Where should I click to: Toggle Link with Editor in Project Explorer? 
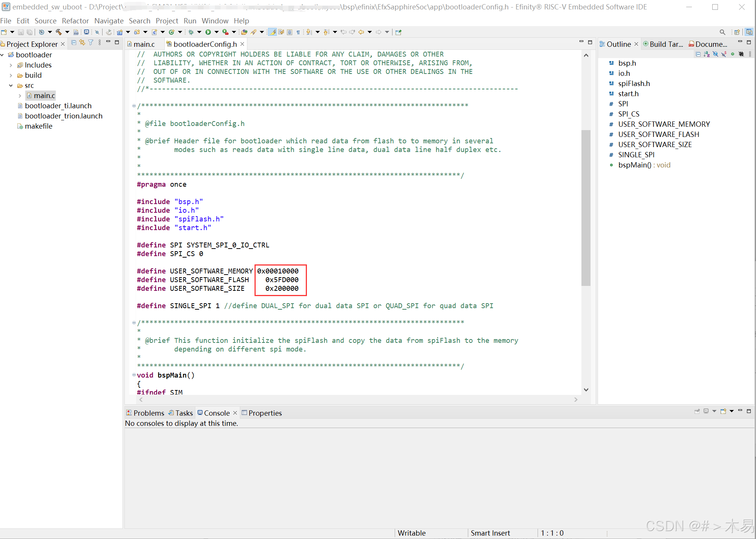(x=82, y=43)
